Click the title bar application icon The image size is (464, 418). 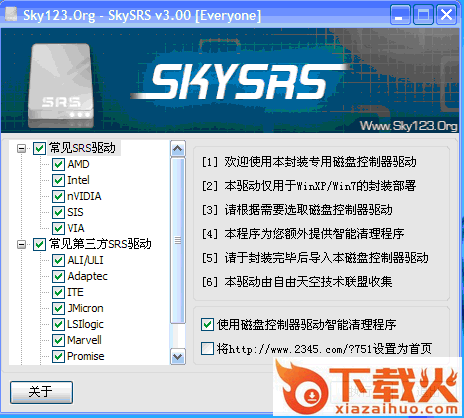[x=11, y=14]
